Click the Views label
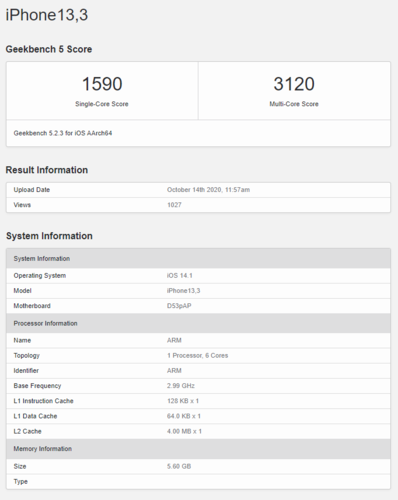Image resolution: width=398 pixels, height=500 pixels. coord(22,205)
